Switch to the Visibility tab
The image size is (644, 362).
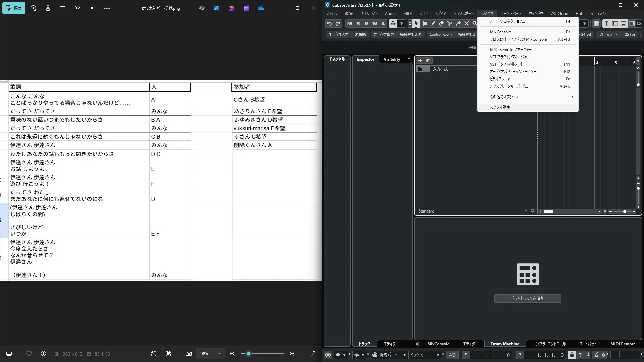pos(392,59)
